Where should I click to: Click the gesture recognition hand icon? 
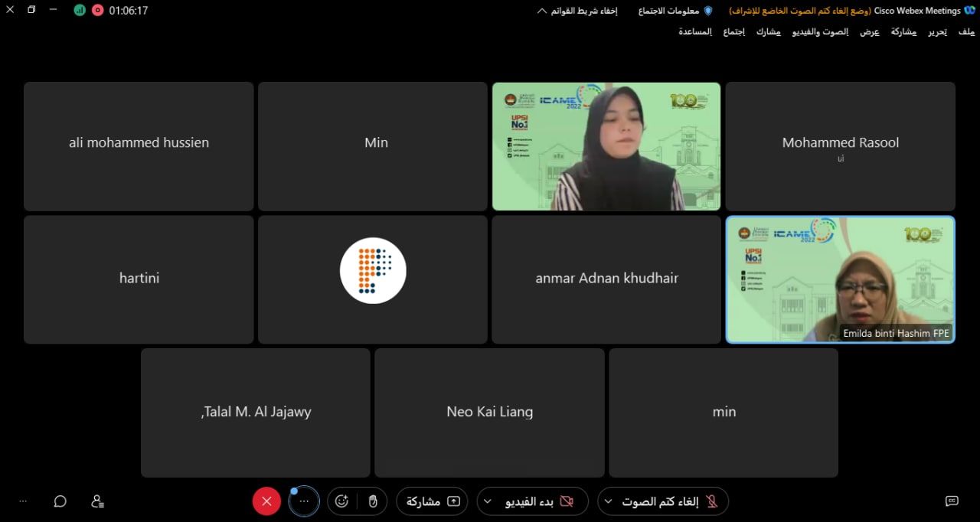tap(373, 501)
